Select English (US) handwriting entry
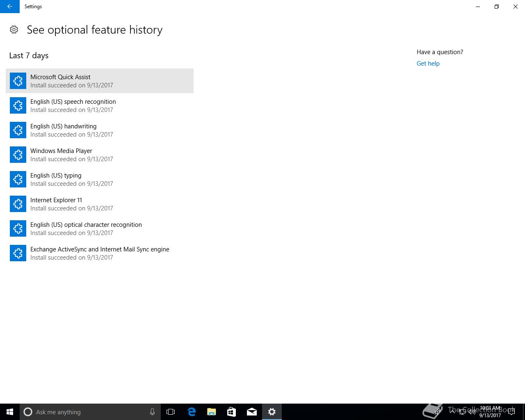 [x=100, y=130]
